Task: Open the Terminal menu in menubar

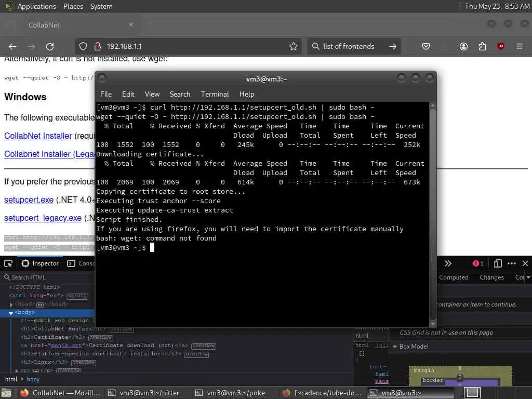Action: coord(215,95)
